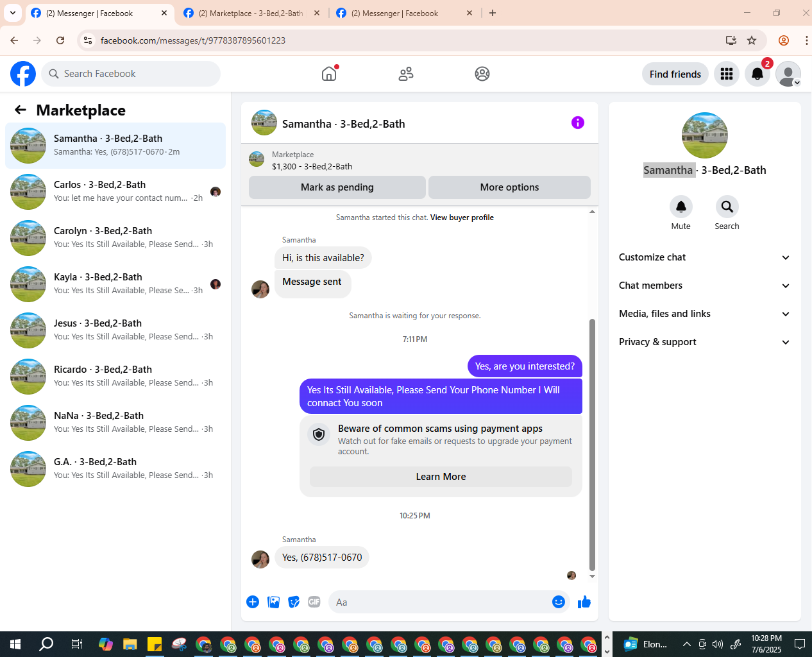The height and width of the screenshot is (657, 812).
Task: Click the back arrow beside Marketplace
Action: 21,110
